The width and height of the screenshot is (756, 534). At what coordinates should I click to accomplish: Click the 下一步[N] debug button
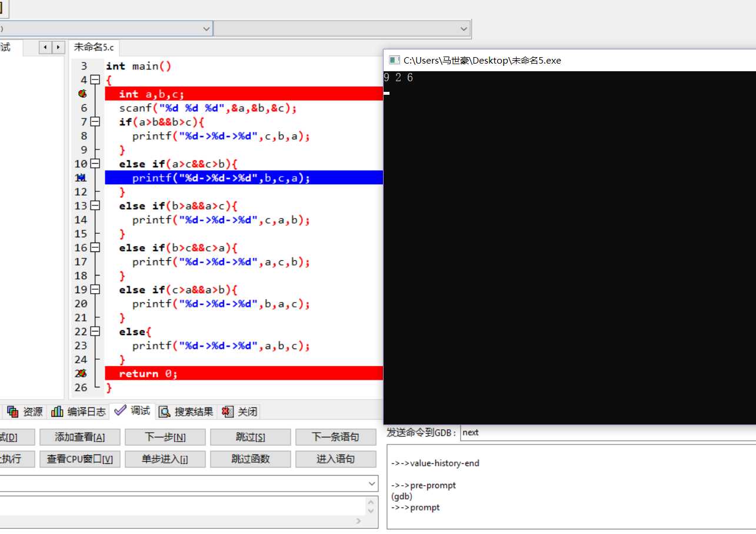[x=165, y=437]
